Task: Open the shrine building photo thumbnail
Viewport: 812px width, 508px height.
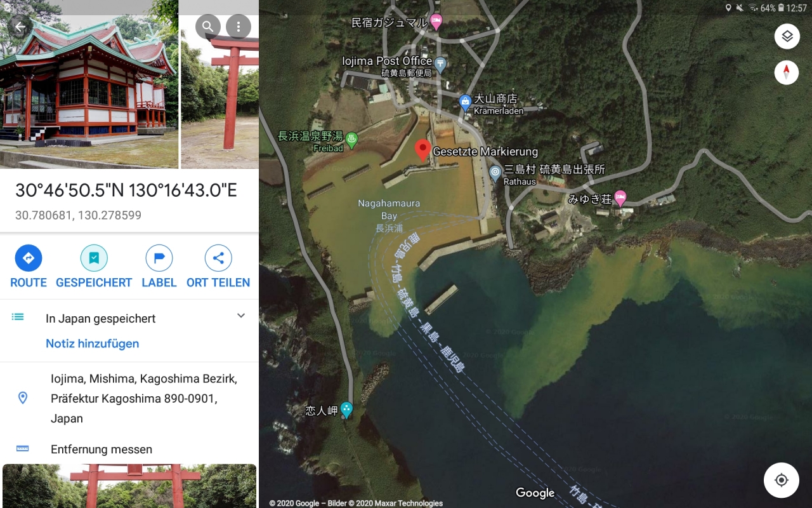Action: (89, 84)
